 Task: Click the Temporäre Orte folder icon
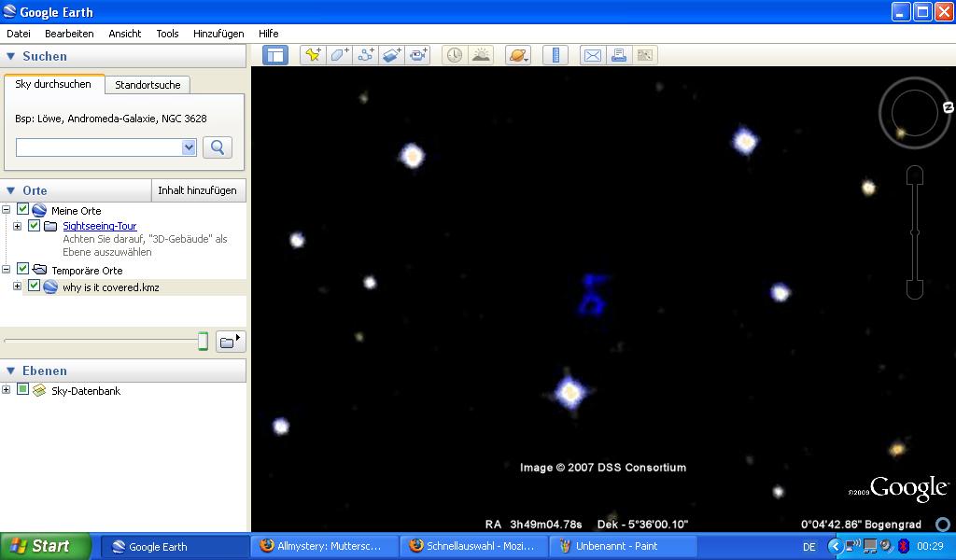(39, 270)
